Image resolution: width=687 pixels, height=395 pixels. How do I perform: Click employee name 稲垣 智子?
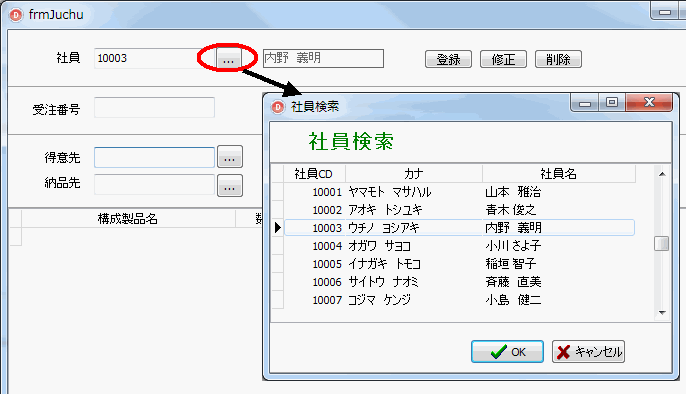point(511,264)
